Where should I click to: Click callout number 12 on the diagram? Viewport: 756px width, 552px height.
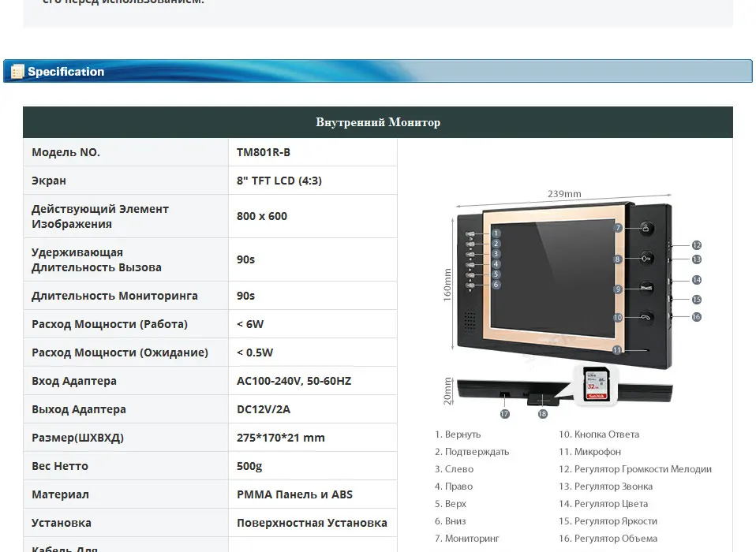[x=697, y=245]
